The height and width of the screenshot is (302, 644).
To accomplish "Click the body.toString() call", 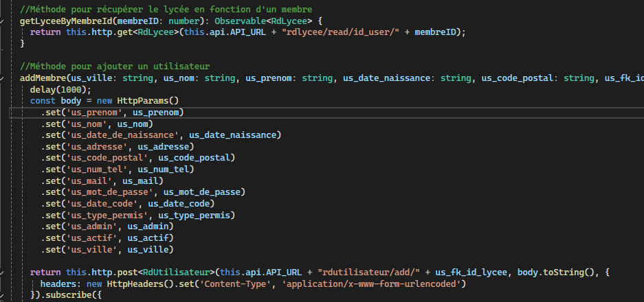I will (549, 273).
